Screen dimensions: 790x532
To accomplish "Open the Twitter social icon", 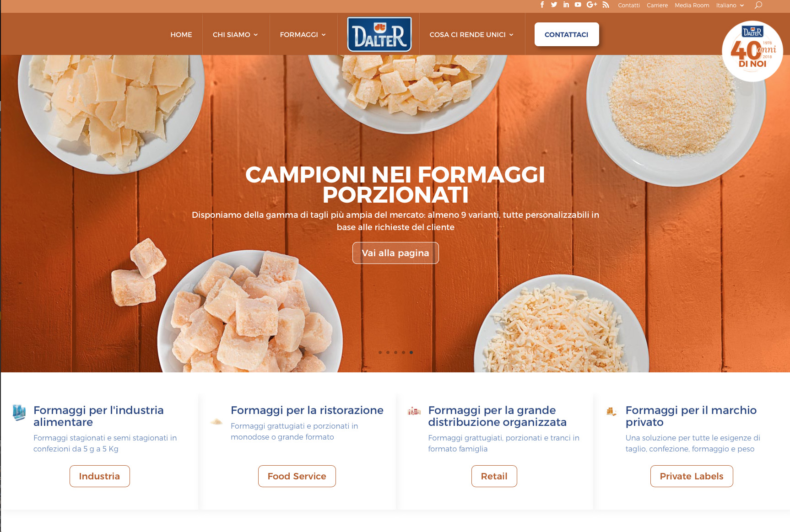I will pos(554,5).
